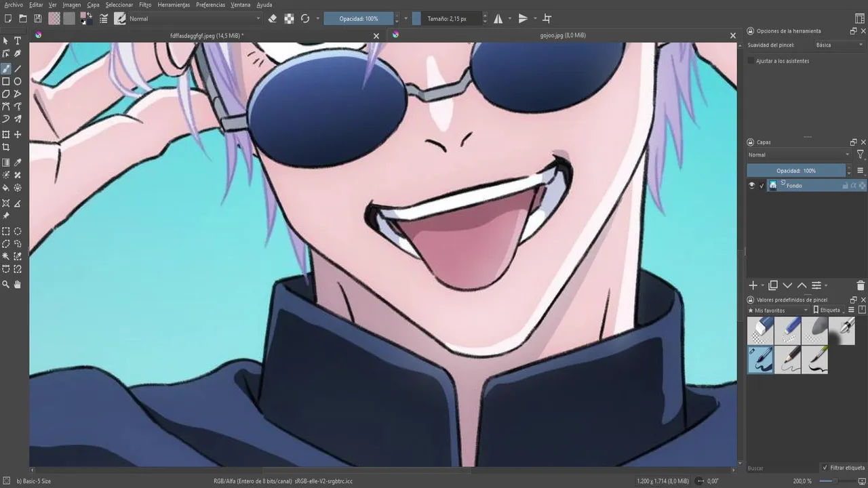Open the zoom 200,0% dropdown

(803, 481)
